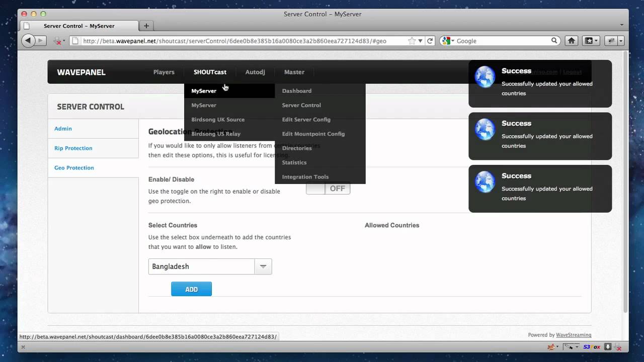Go to the browser home page icon
The image size is (644, 362).
click(572, 41)
